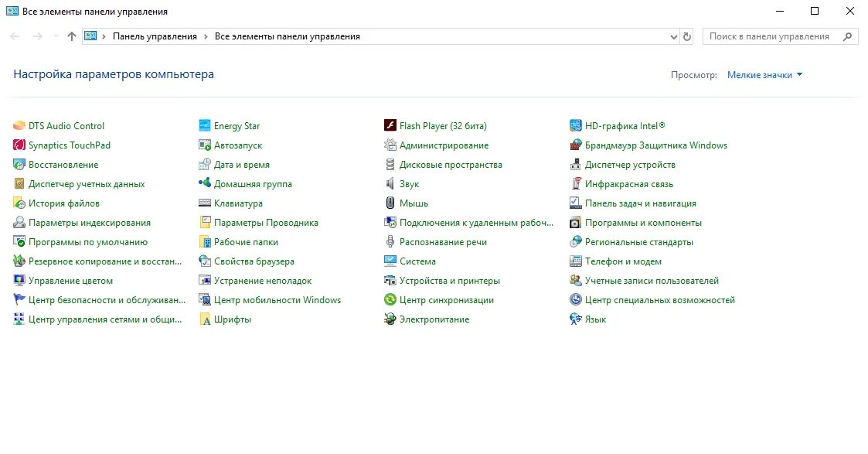
Task: Click the Дата и время icon
Action: tap(205, 165)
